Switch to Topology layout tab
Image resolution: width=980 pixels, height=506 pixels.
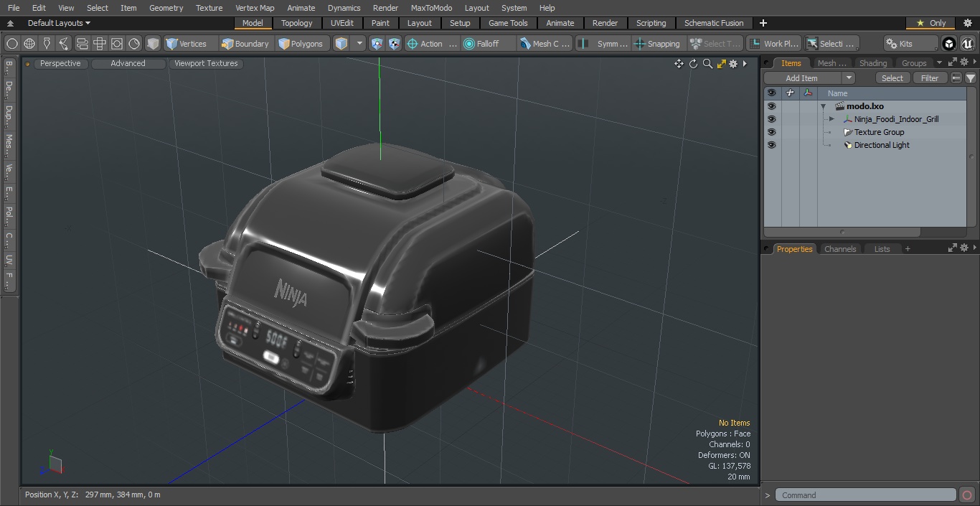(296, 23)
